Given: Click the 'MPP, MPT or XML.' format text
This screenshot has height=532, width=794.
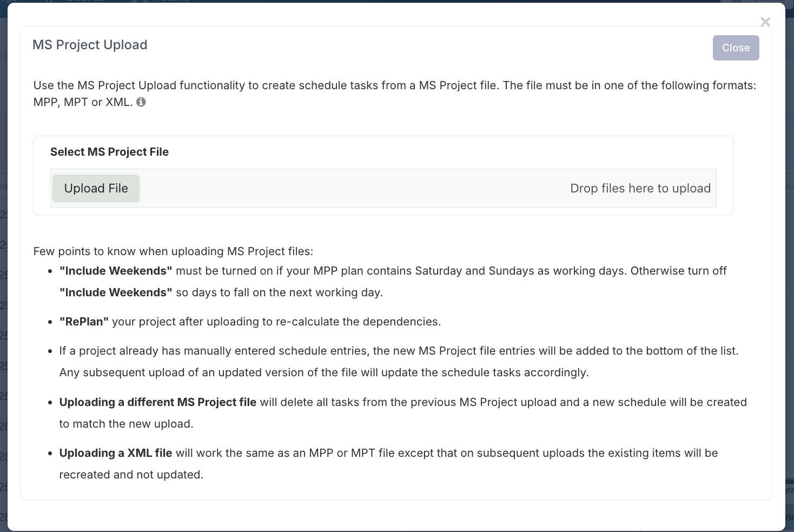Looking at the screenshot, I should (x=83, y=102).
